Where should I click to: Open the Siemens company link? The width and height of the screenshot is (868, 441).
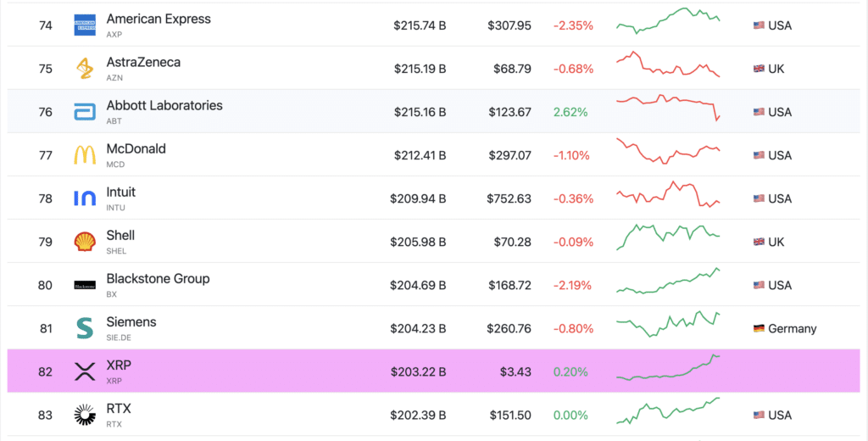pyautogui.click(x=131, y=321)
